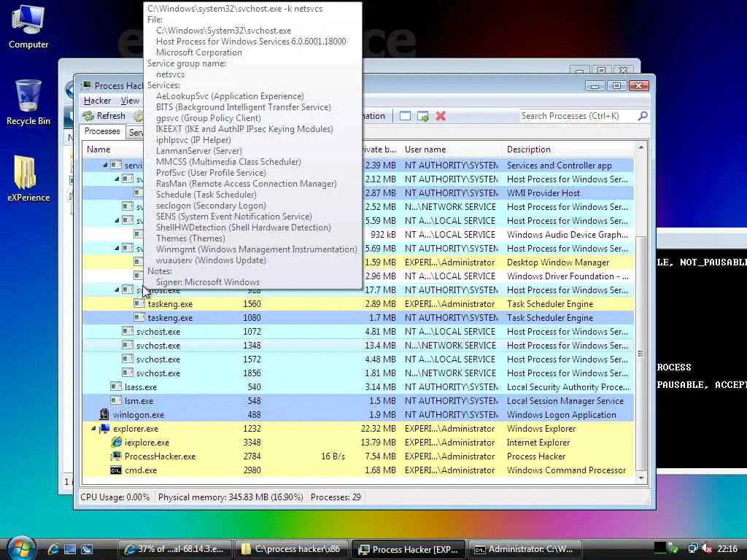Click the Physical memory status bar entry

tap(231, 497)
